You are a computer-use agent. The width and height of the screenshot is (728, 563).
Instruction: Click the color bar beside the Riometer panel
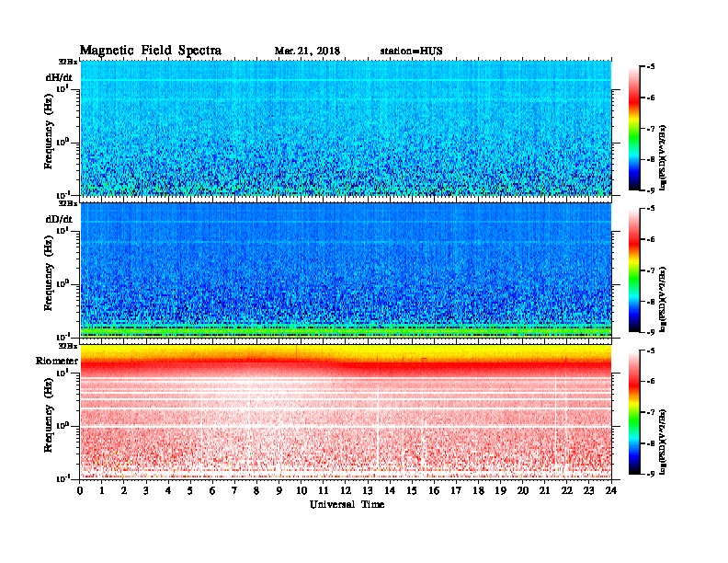pos(634,412)
